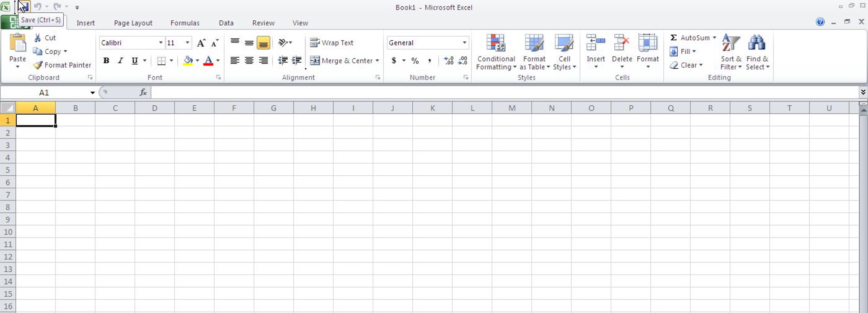Screen dimensions: 868x313
Task: Switch to the Page Layout tab
Action: coord(133,23)
